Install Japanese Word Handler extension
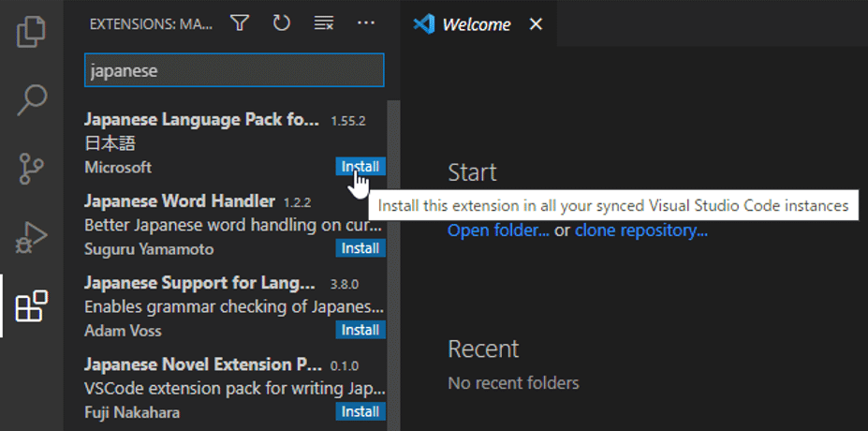The width and height of the screenshot is (868, 431). (x=360, y=248)
